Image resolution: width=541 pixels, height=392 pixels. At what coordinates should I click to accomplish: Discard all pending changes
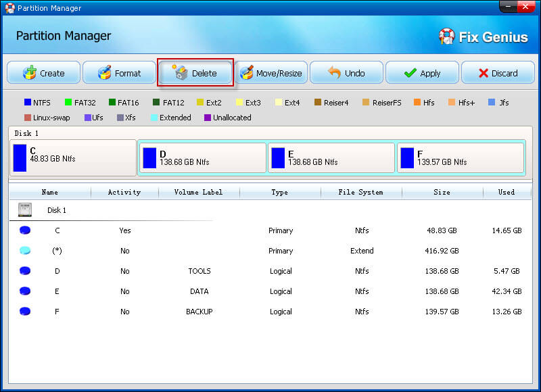click(498, 73)
